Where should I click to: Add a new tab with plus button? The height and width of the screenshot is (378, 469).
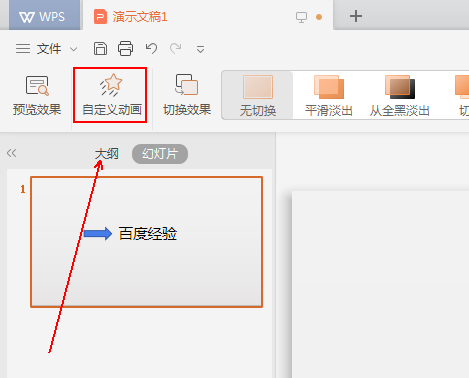[356, 16]
